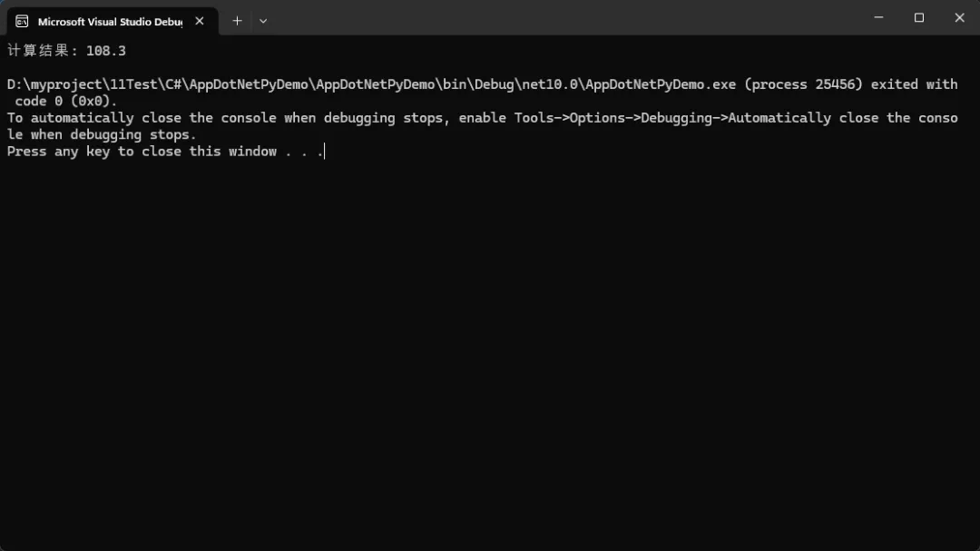Screen dimensions: 980x551
Task: Click the console icon in the tab
Action: click(x=22, y=21)
